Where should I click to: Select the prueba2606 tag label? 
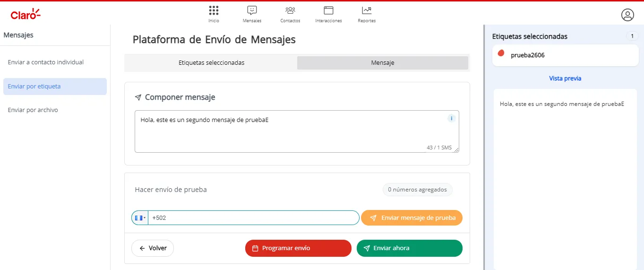tap(528, 55)
